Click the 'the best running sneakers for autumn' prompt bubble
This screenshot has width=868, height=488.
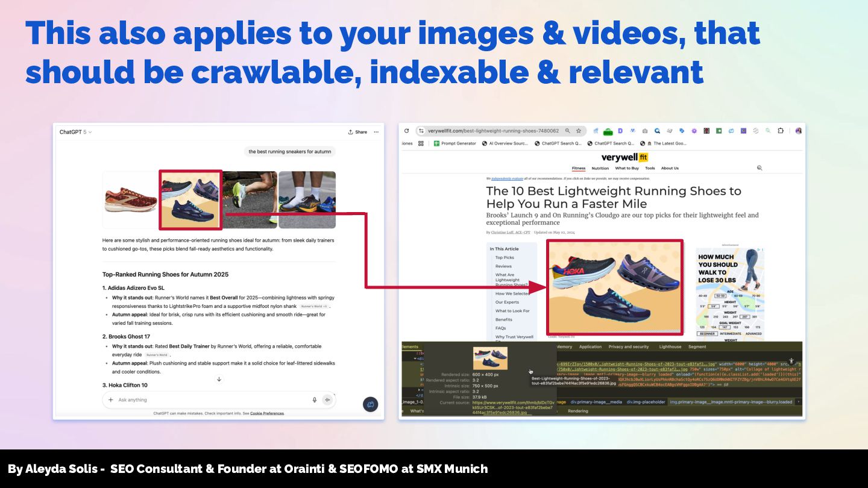[x=290, y=151]
